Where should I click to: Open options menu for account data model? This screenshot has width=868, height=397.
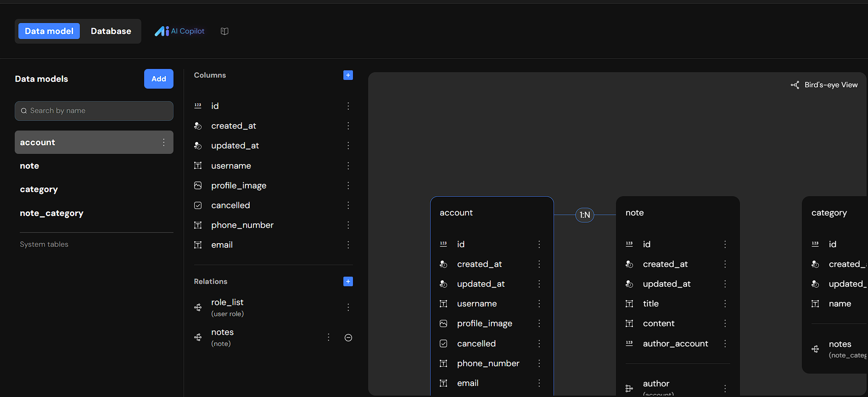(164, 142)
